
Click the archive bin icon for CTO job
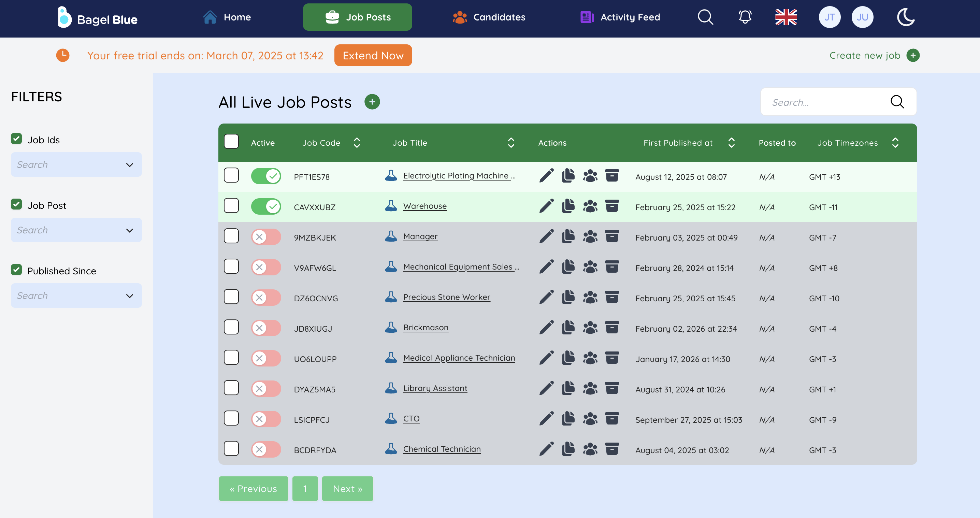pyautogui.click(x=613, y=418)
